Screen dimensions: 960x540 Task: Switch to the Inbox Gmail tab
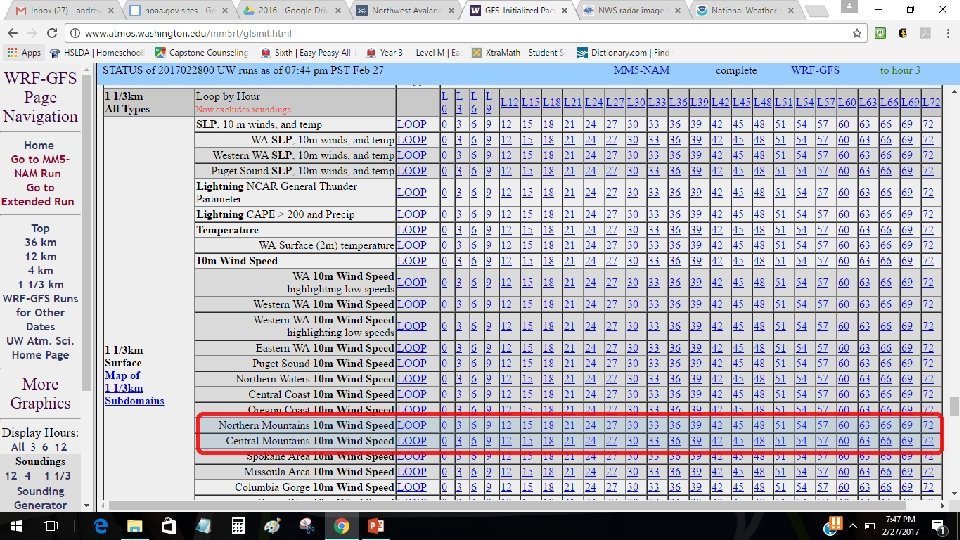64,10
